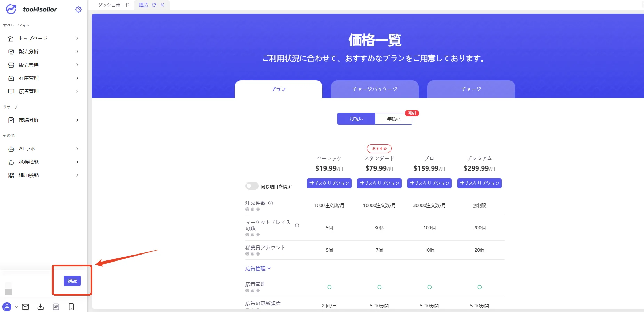Expand 拡張機能 submenu arrow

(x=77, y=162)
